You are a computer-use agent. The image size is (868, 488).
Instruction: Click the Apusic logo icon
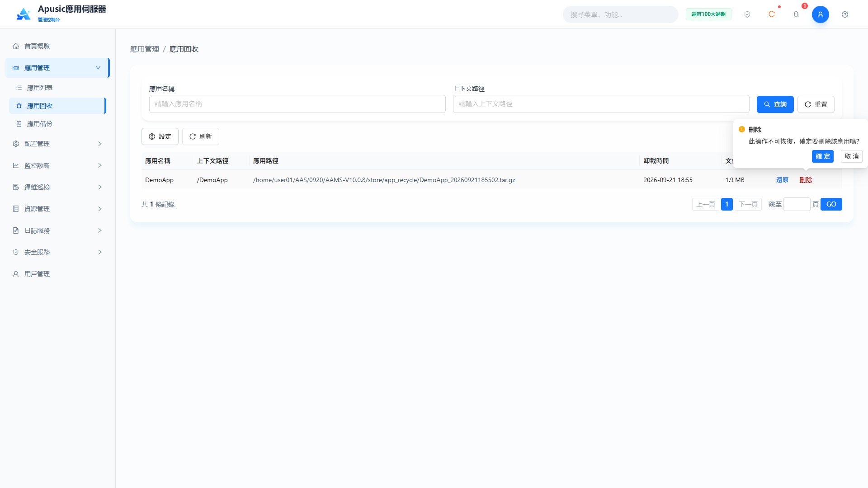pyautogui.click(x=24, y=14)
